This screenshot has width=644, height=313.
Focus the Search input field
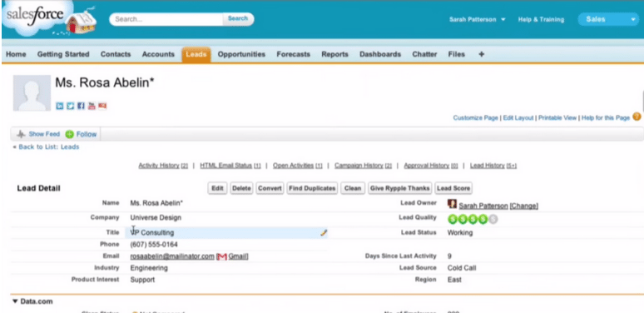click(166, 19)
